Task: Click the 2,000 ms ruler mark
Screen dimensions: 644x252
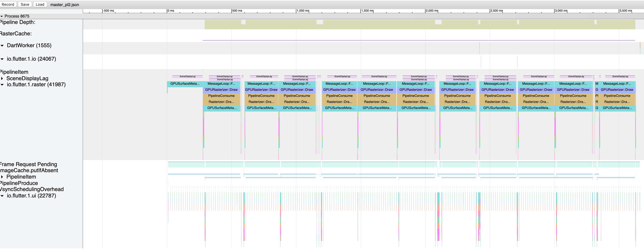Action: (x=432, y=11)
